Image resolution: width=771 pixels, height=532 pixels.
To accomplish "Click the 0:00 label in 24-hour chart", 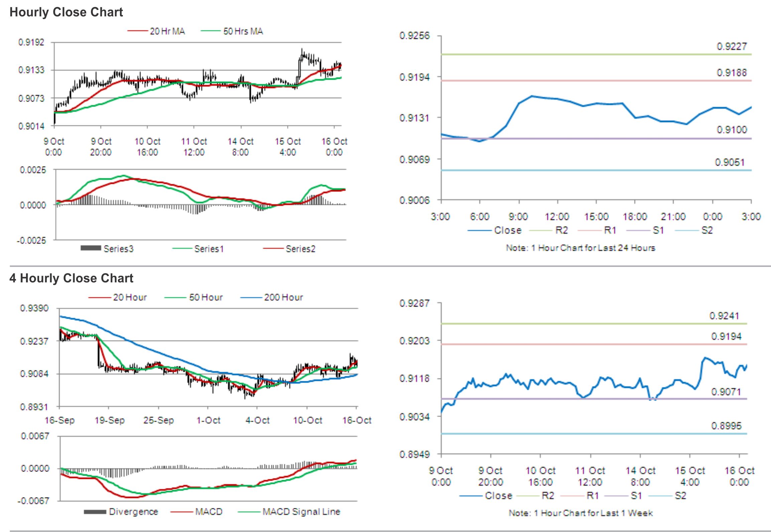I will [713, 217].
